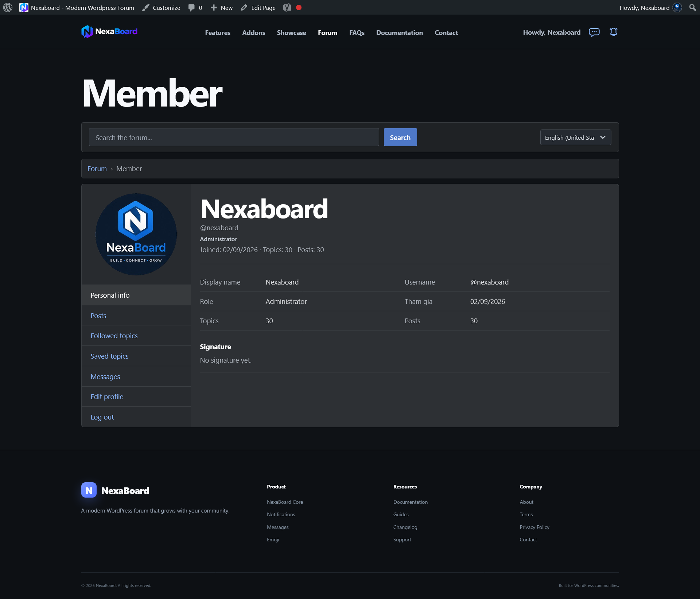Click the WordPress logo in admin bar
Image resolution: width=700 pixels, height=599 pixels.
click(8, 7)
